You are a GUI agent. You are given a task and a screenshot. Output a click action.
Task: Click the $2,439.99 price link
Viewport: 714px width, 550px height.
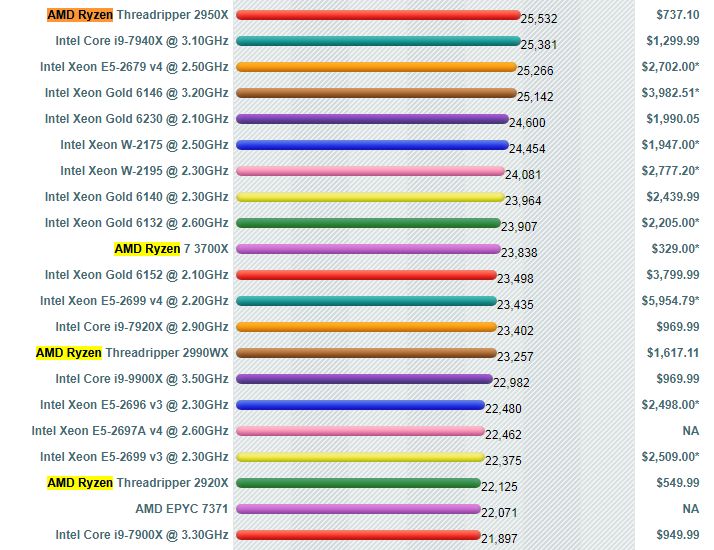(x=673, y=197)
